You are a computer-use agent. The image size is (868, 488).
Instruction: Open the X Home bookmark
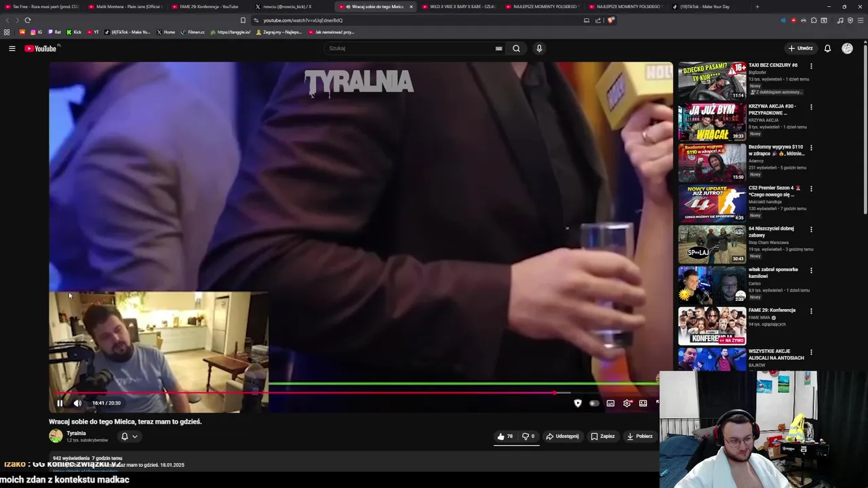165,32
